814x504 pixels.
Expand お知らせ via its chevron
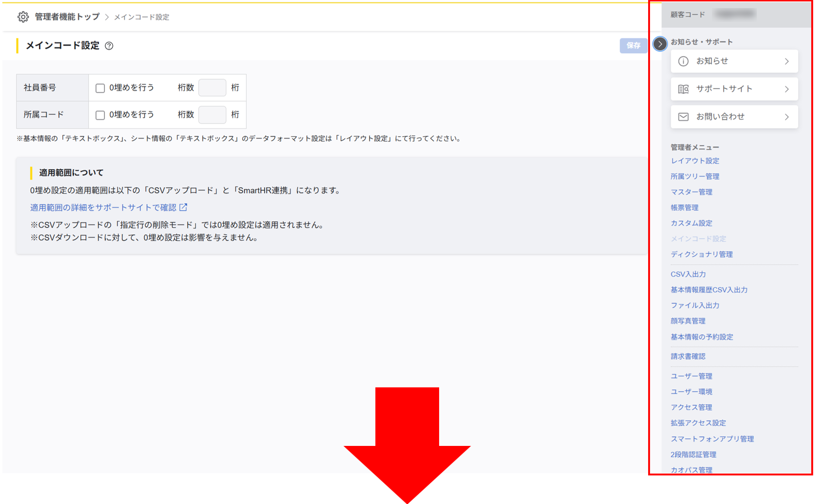tap(788, 61)
